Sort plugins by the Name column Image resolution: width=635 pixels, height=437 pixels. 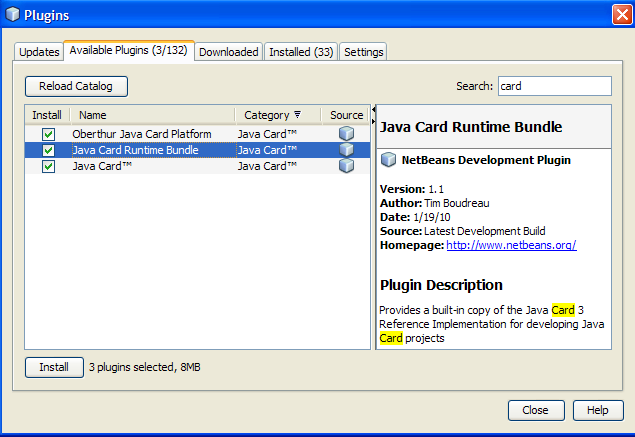click(150, 115)
